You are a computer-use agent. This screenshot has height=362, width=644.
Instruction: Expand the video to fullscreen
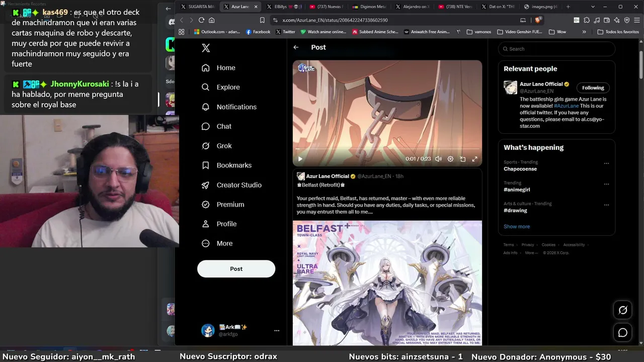pos(474,159)
